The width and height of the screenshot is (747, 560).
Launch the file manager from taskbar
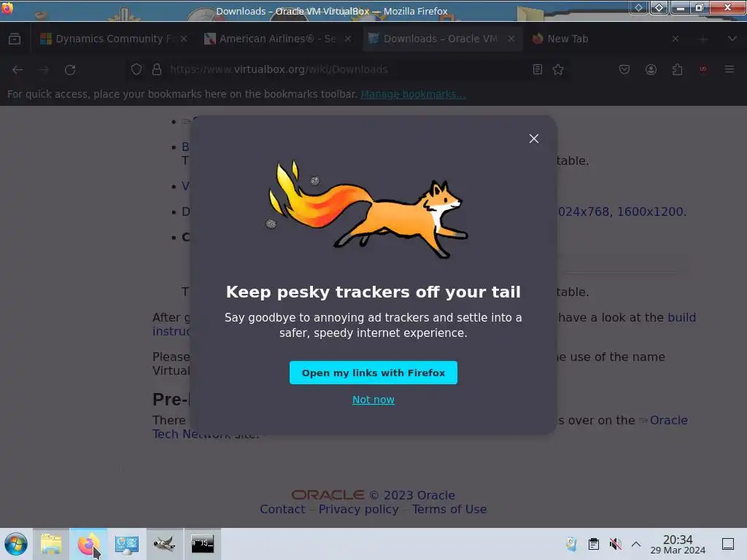pyautogui.click(x=51, y=544)
